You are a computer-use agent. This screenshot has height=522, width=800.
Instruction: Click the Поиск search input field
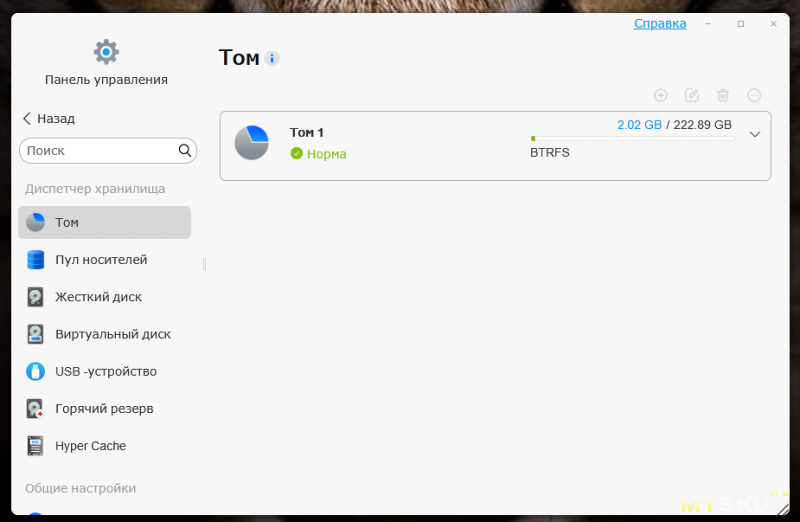coord(98,151)
